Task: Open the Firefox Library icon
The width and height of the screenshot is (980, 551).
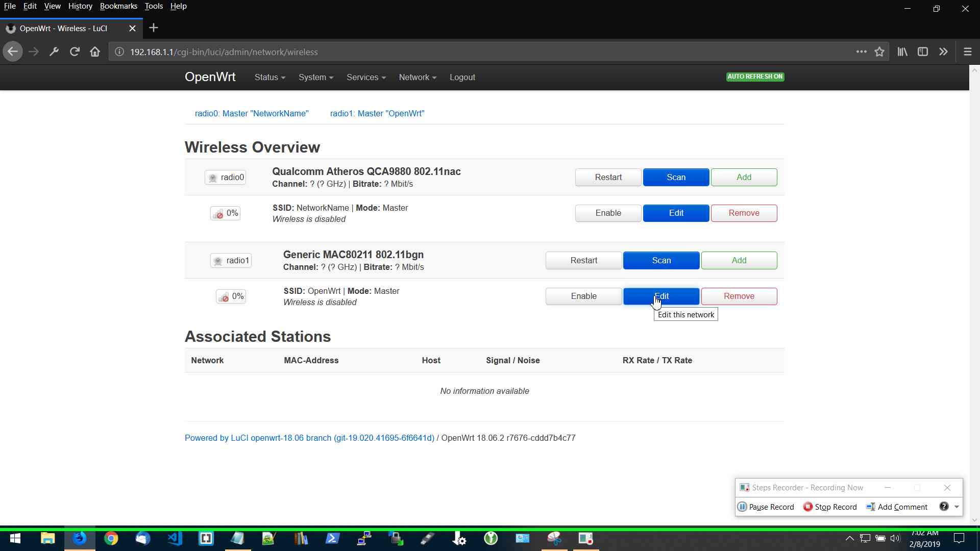Action: tap(902, 52)
